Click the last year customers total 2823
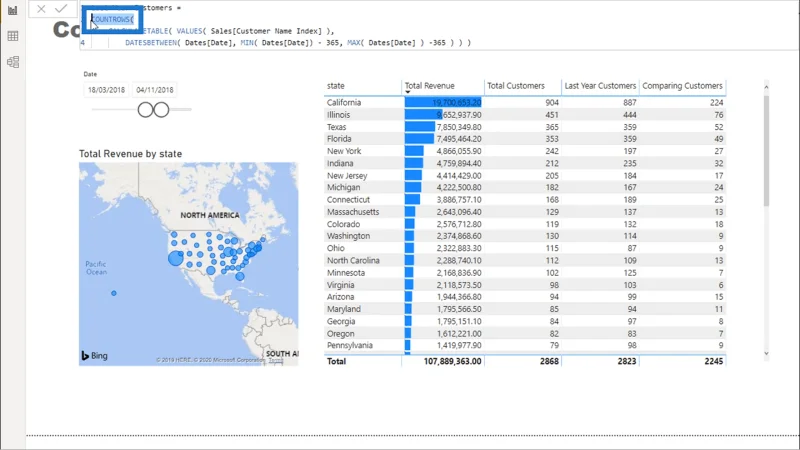The height and width of the screenshot is (450, 800). [627, 361]
